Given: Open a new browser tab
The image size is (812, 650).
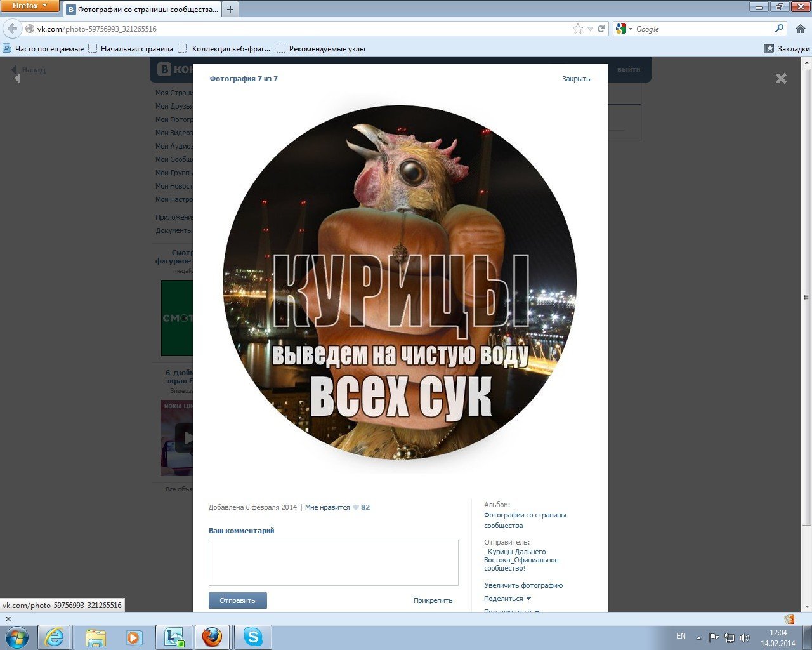Looking at the screenshot, I should [x=230, y=9].
